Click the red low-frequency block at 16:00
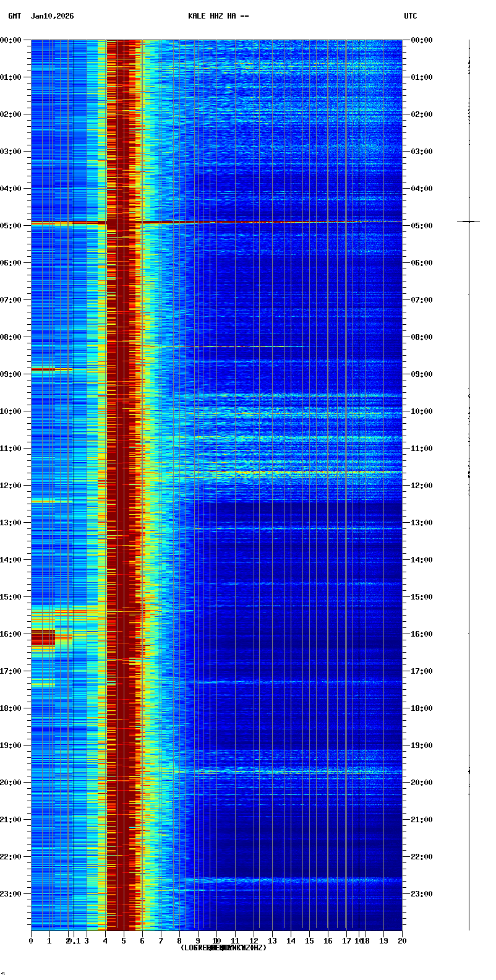The image size is (496, 980). coord(43,638)
